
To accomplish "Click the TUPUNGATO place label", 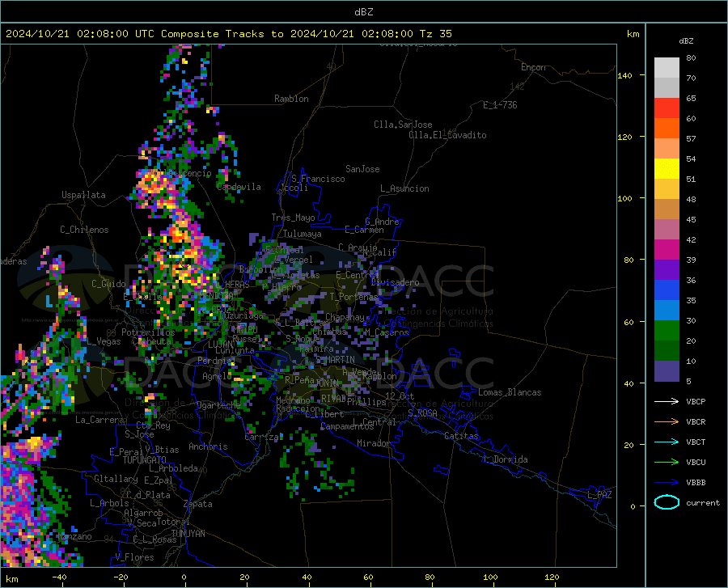I will point(145,460).
